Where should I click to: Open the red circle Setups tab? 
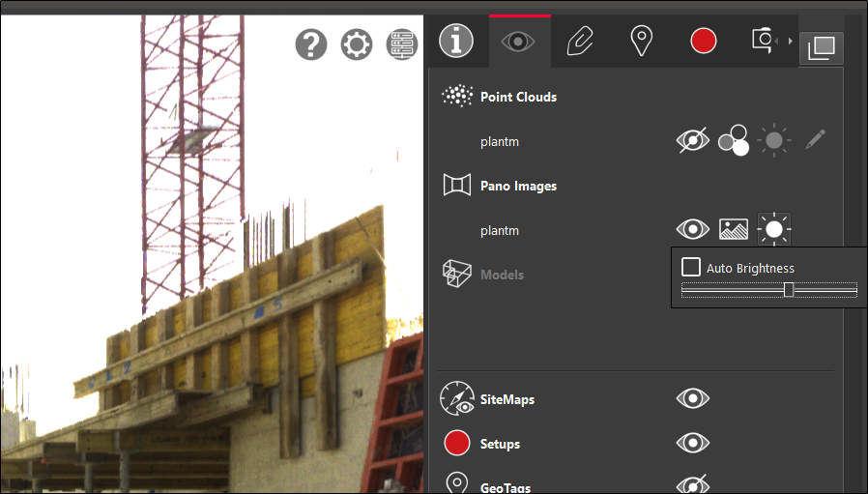pos(703,41)
